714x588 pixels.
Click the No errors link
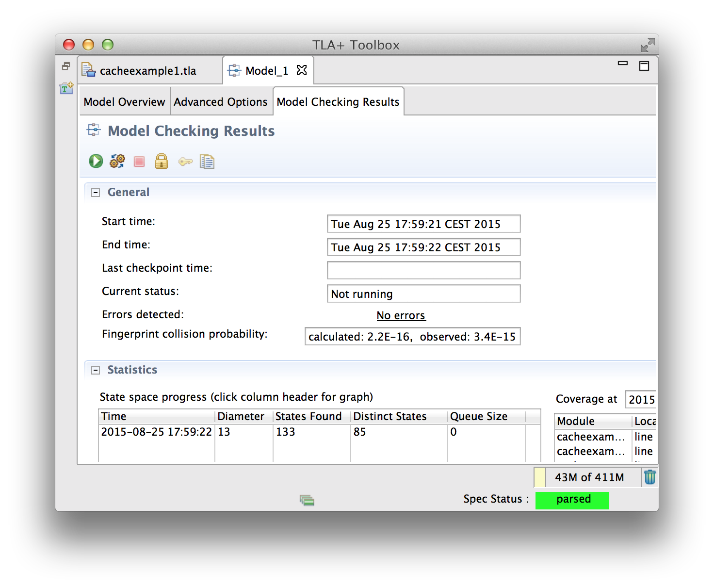click(401, 316)
